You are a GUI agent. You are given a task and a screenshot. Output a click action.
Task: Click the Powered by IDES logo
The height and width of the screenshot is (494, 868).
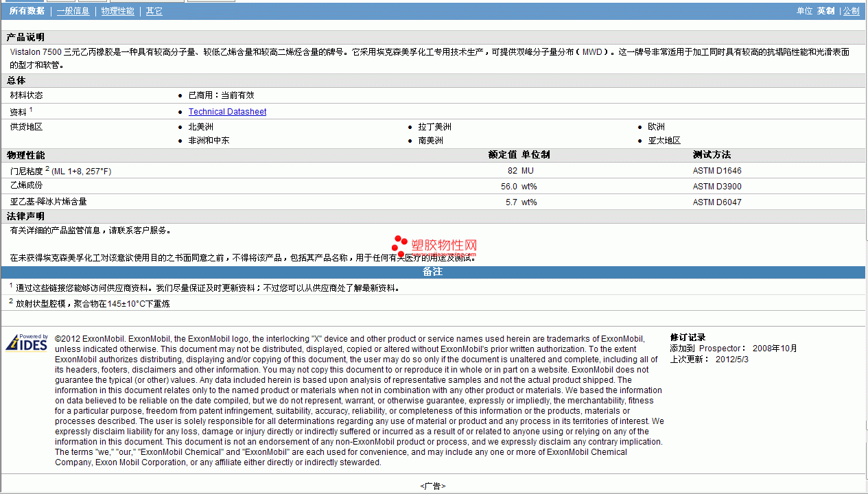click(27, 342)
